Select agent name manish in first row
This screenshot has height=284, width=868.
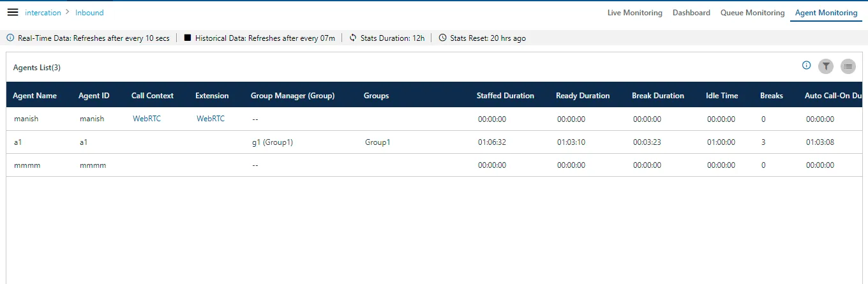[x=26, y=119]
